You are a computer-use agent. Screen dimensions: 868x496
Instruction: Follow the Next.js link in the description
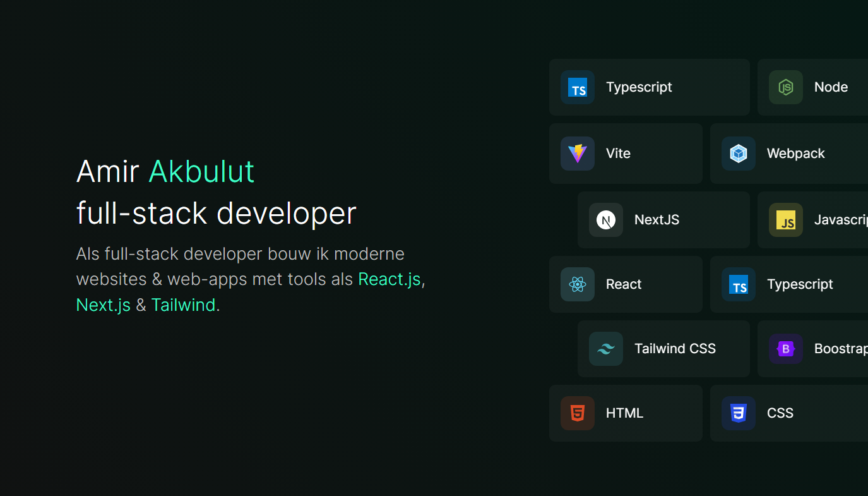pos(103,305)
